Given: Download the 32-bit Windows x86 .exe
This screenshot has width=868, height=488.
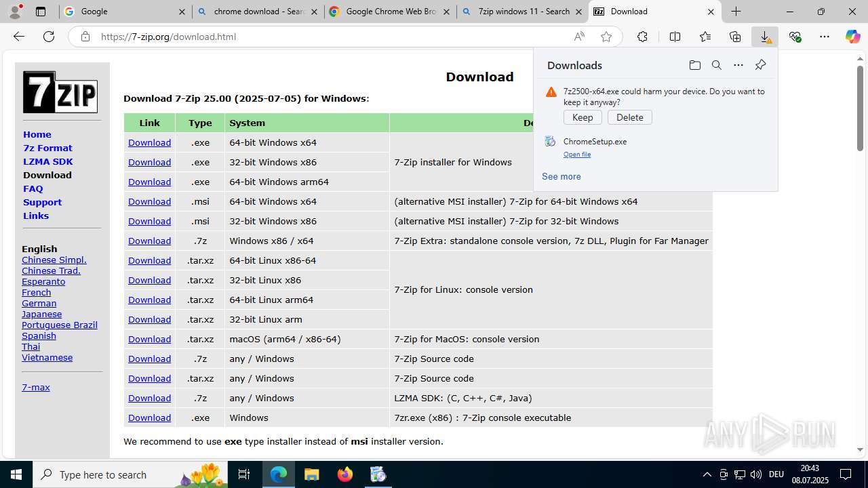Looking at the screenshot, I should [x=149, y=162].
